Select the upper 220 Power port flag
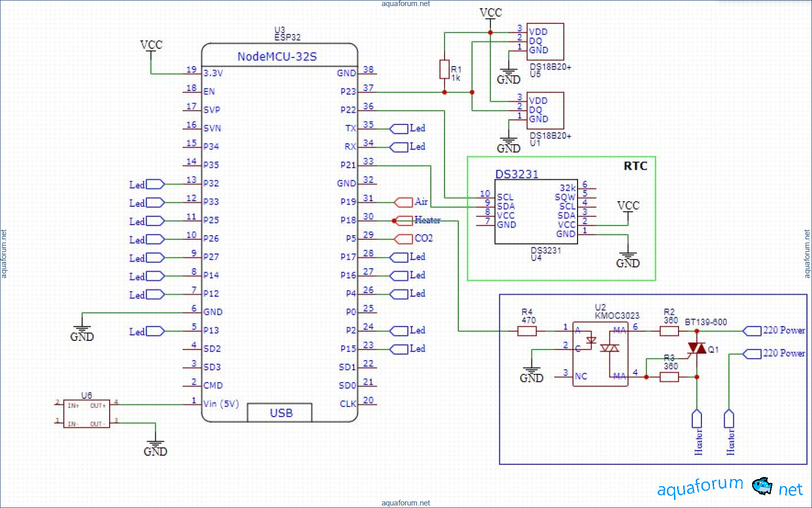This screenshot has height=508, width=812. (752, 331)
